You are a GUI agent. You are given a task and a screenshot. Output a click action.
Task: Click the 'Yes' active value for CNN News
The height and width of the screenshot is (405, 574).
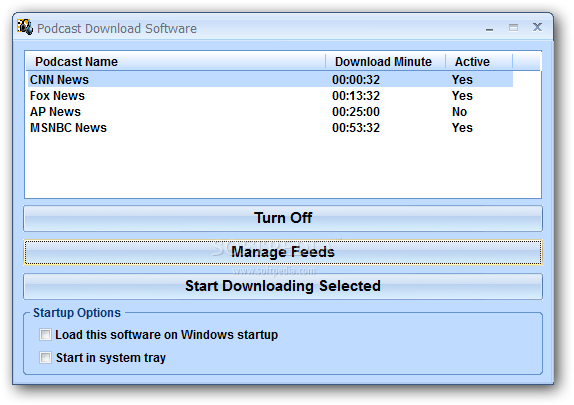[x=462, y=80]
